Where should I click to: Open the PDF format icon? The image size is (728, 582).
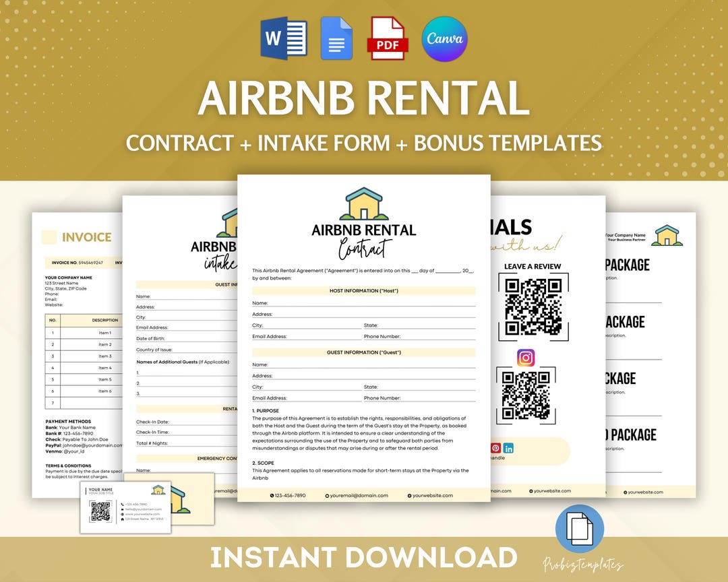[x=388, y=39]
